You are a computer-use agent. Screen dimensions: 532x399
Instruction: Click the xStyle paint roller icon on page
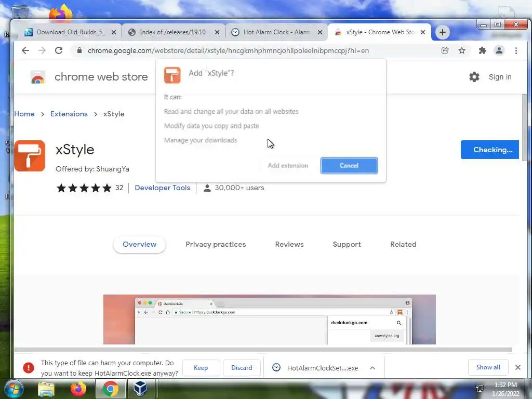coord(30,156)
